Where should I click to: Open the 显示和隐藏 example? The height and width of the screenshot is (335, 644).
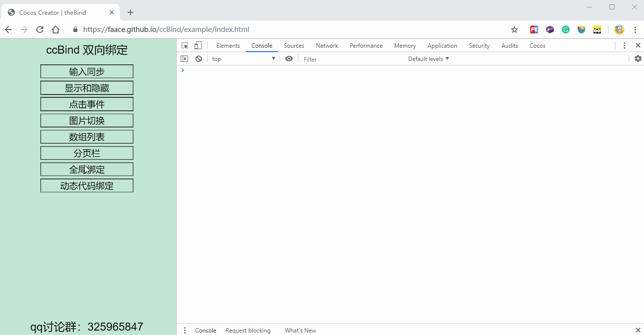(87, 88)
